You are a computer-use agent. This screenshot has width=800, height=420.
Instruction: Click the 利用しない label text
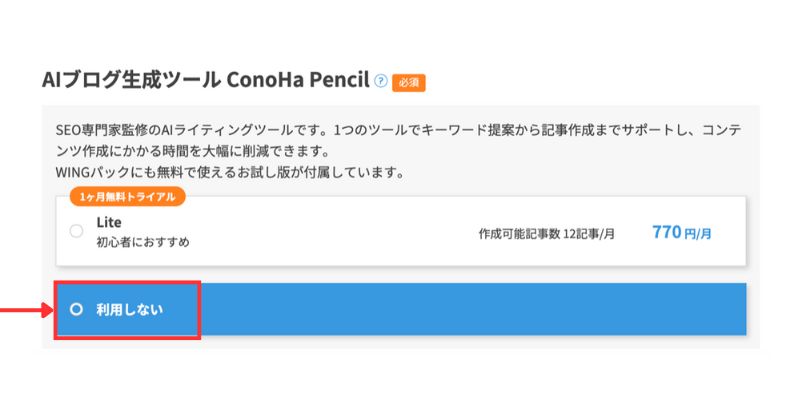click(x=129, y=310)
